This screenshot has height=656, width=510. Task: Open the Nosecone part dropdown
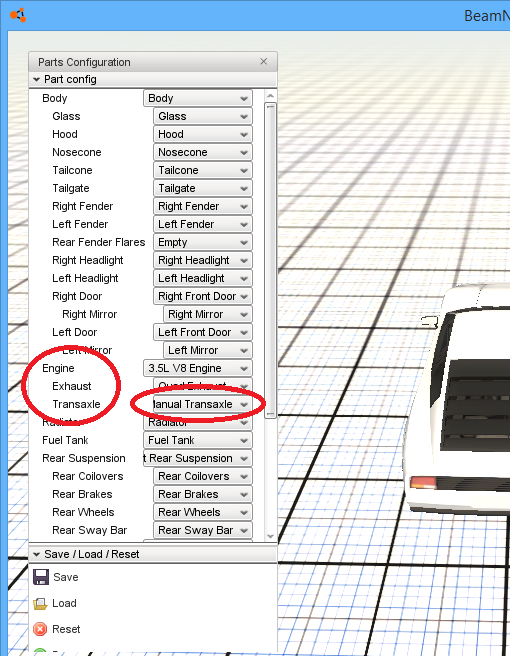click(x=203, y=152)
